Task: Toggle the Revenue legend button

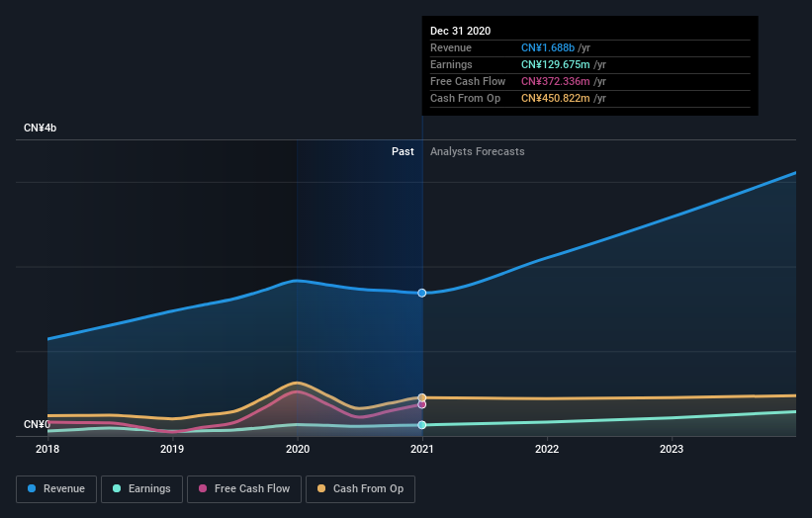Action: 56,489
